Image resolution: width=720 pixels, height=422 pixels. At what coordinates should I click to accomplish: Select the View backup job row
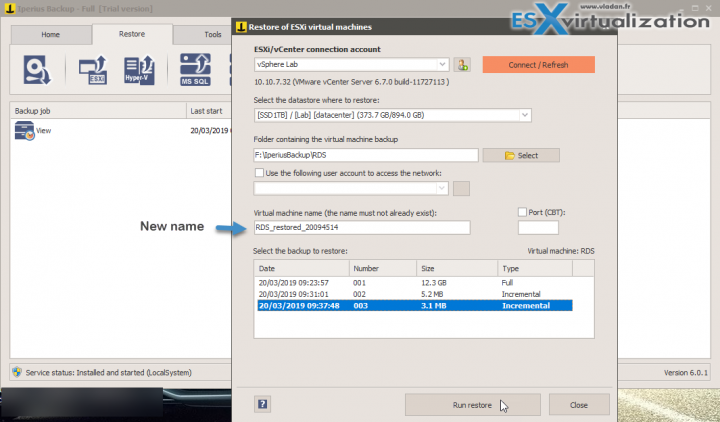(121, 130)
